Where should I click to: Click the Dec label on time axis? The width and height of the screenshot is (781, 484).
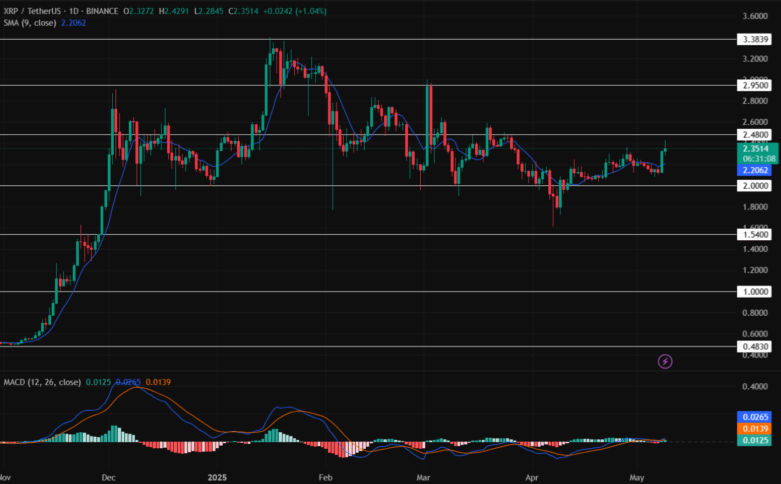point(109,478)
